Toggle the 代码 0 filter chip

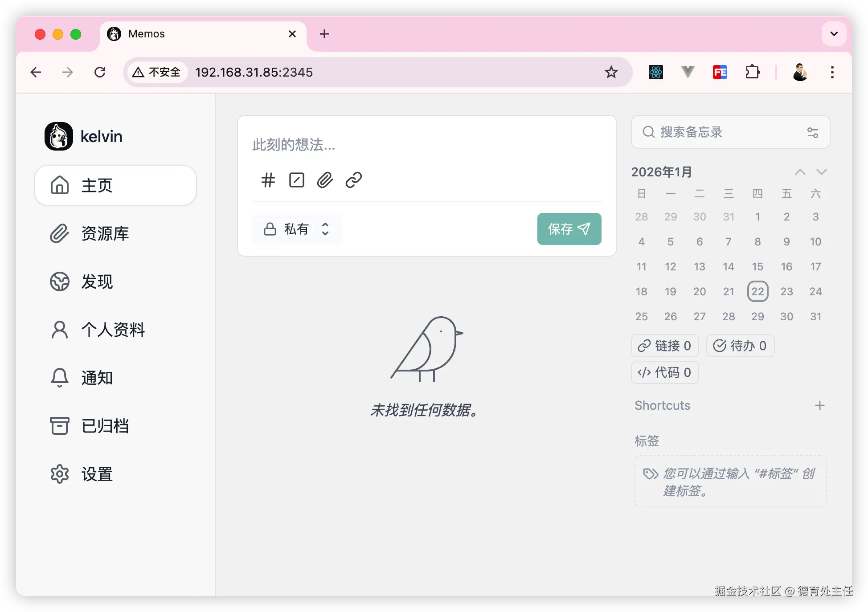664,372
